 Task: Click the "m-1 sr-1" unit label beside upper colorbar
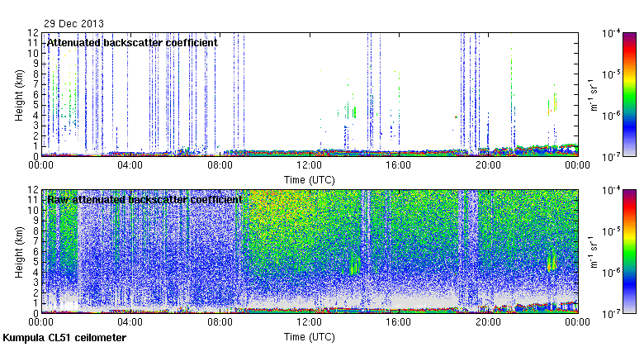point(594,95)
